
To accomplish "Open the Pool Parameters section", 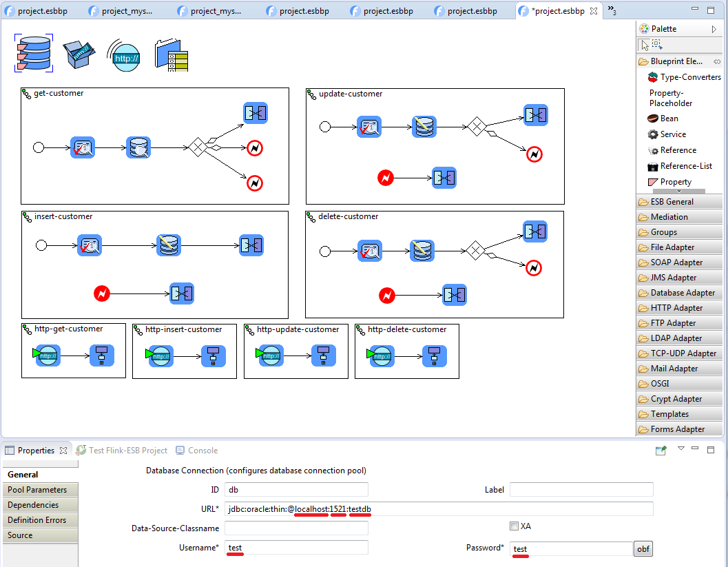I will tap(37, 490).
